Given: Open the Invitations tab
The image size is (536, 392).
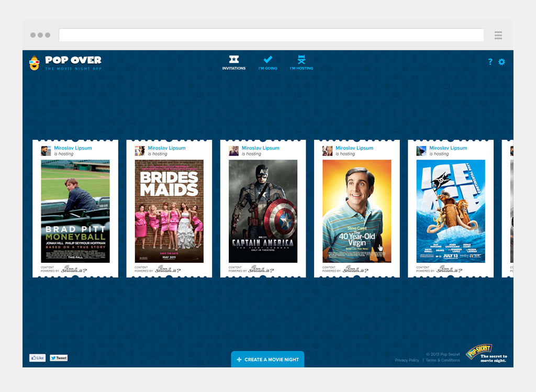Looking at the screenshot, I should coord(233,62).
